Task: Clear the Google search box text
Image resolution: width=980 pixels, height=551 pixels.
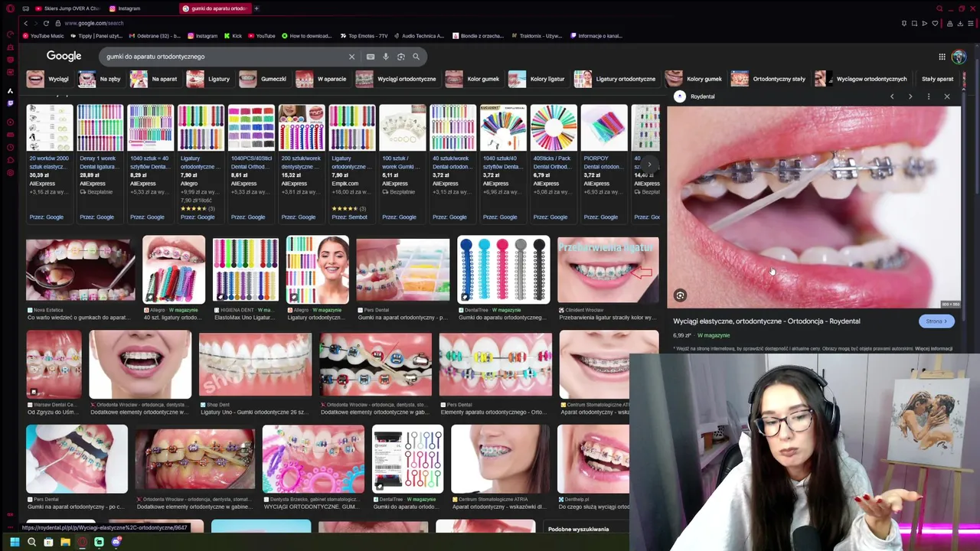Action: click(352, 57)
